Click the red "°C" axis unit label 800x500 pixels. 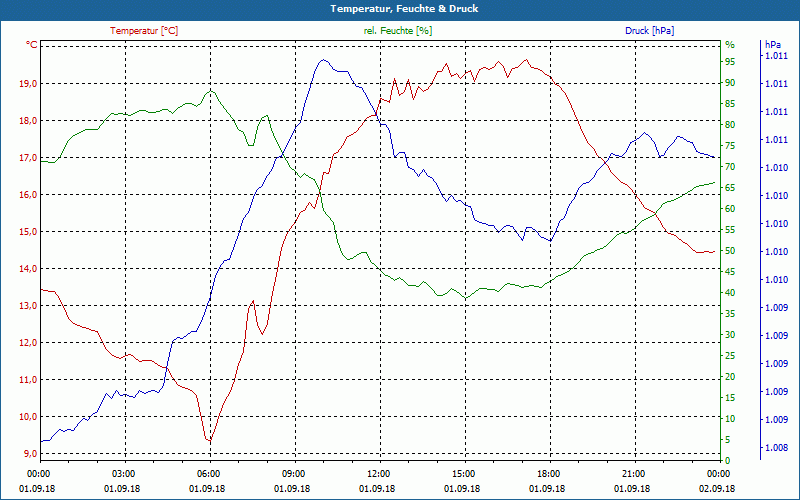[32, 45]
